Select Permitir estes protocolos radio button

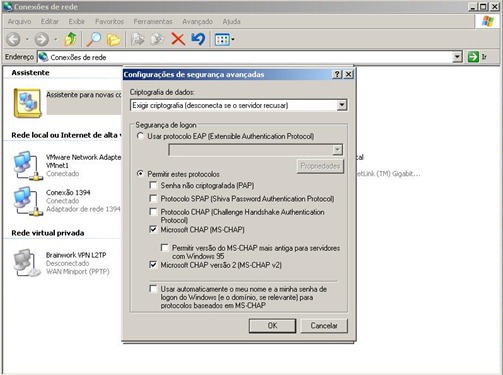point(140,174)
